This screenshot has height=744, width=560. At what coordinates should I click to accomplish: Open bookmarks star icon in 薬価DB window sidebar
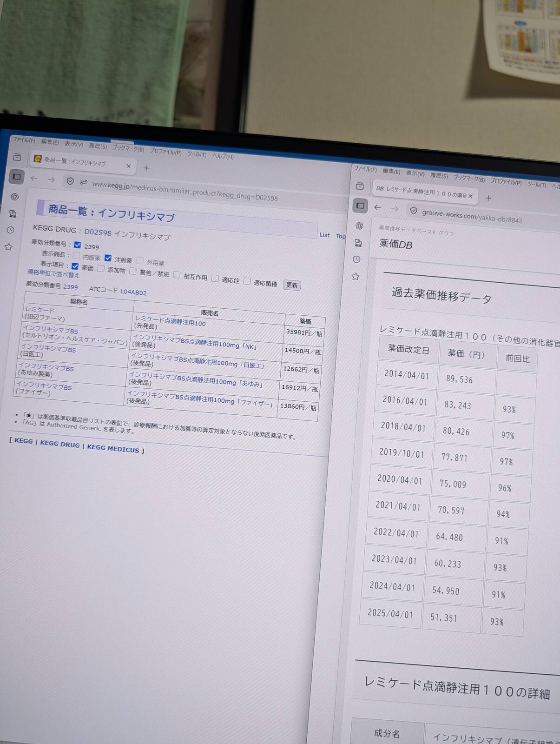coord(356,276)
